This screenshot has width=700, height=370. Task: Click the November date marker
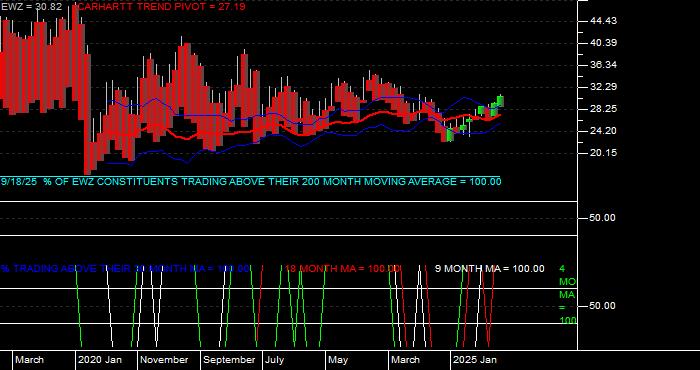[x=164, y=360]
